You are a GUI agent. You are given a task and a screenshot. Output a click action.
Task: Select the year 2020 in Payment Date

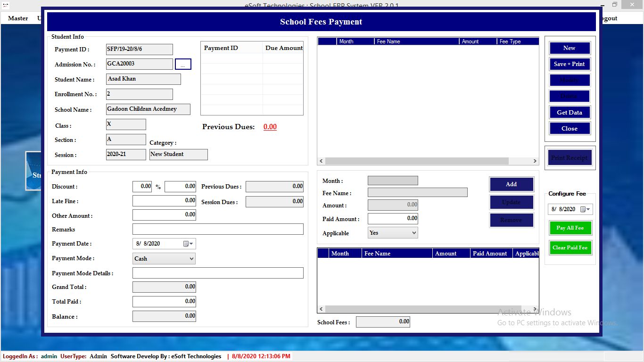[154, 244]
